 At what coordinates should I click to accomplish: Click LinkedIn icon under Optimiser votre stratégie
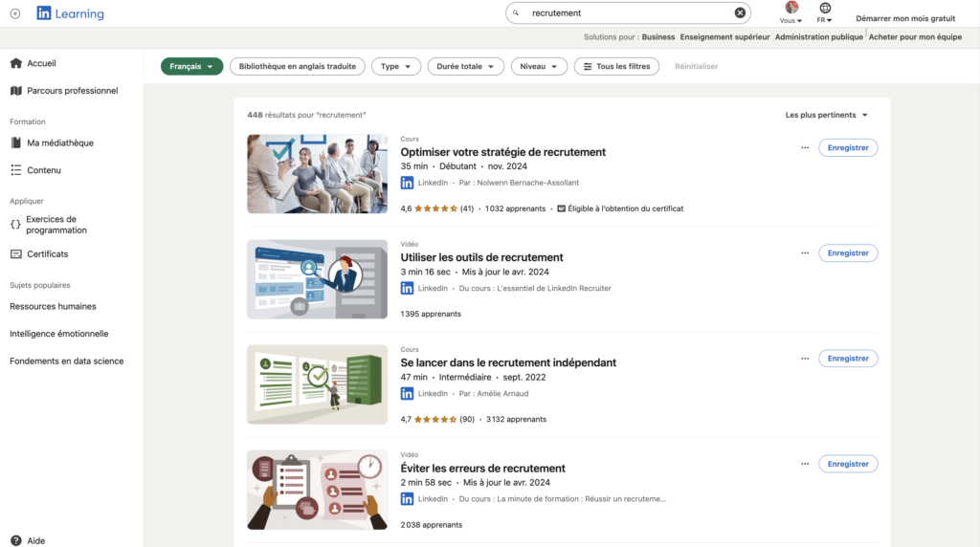[x=407, y=183]
